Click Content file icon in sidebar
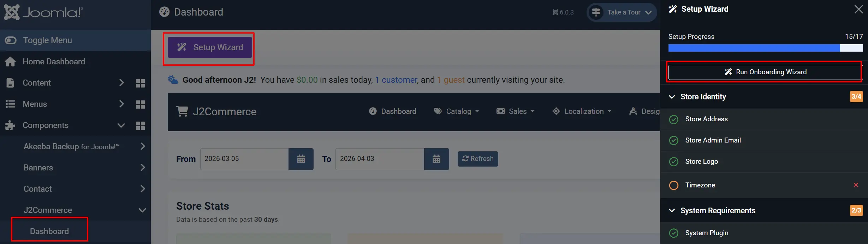868x244 pixels. click(x=10, y=83)
